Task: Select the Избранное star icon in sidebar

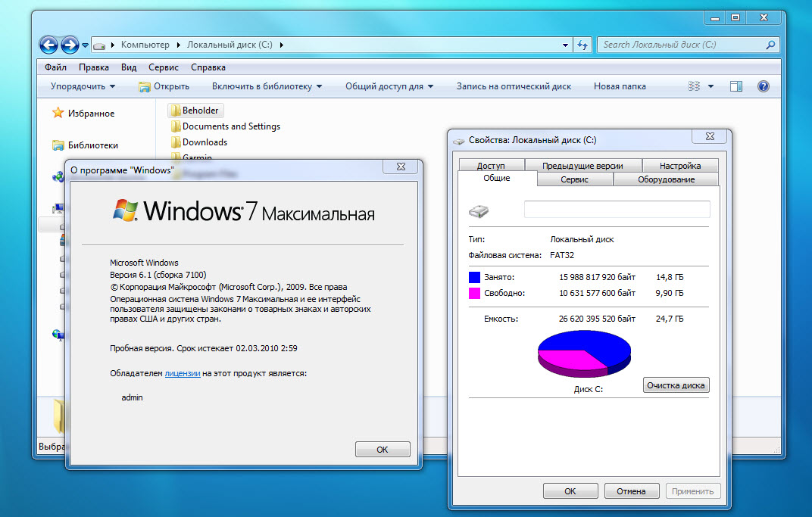Action: tap(58, 113)
